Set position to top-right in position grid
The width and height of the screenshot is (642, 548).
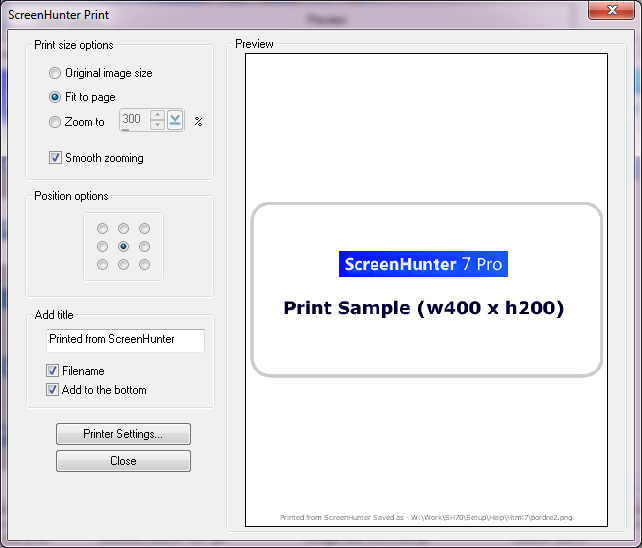[145, 229]
